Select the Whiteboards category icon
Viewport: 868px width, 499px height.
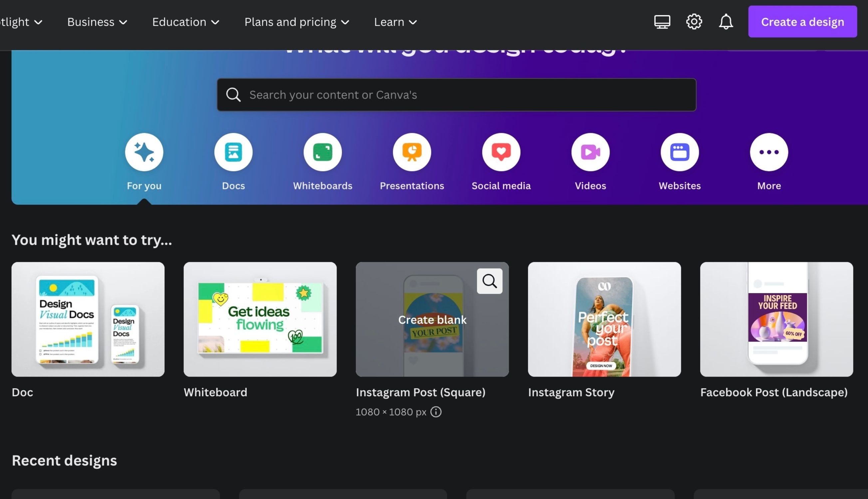click(x=322, y=152)
